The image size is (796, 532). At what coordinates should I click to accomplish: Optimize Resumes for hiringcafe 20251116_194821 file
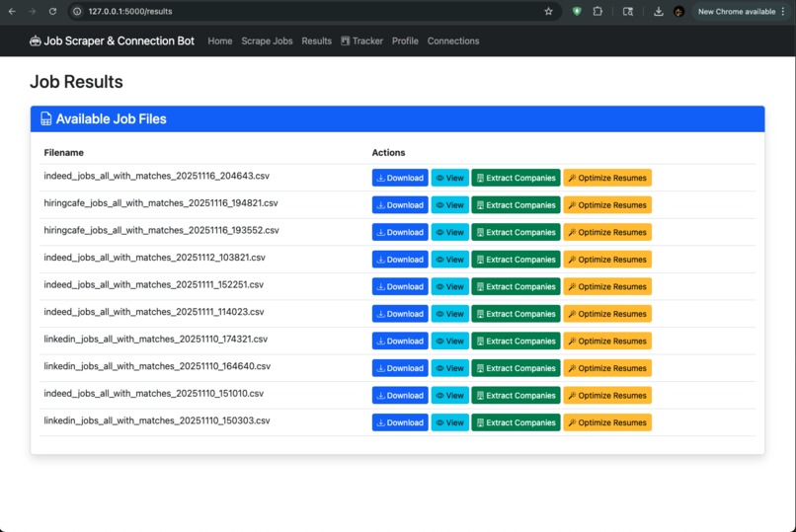[607, 205]
